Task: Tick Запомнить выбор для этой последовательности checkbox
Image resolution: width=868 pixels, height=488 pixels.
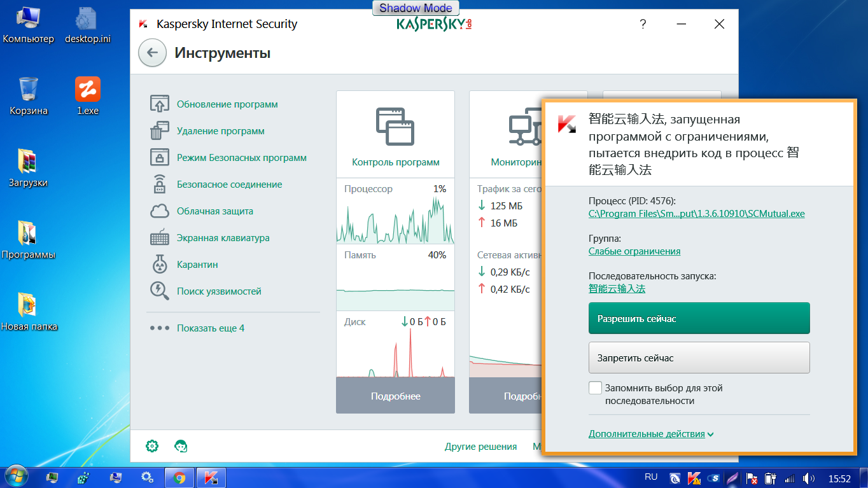Action: 595,388
